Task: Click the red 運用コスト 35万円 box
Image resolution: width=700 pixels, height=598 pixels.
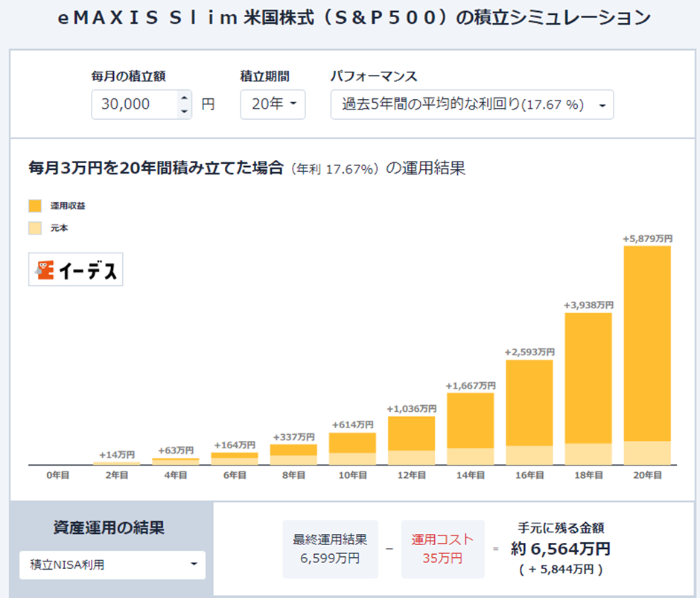Action: 442,549
